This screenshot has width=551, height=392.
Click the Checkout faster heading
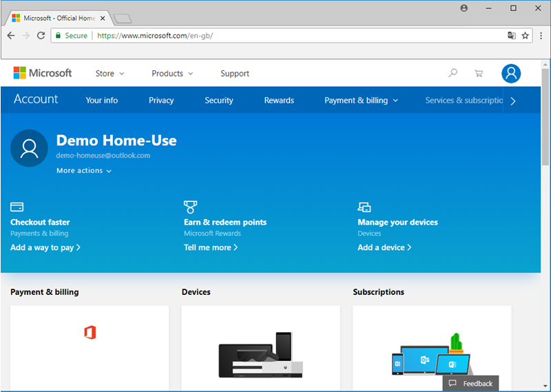(x=40, y=223)
